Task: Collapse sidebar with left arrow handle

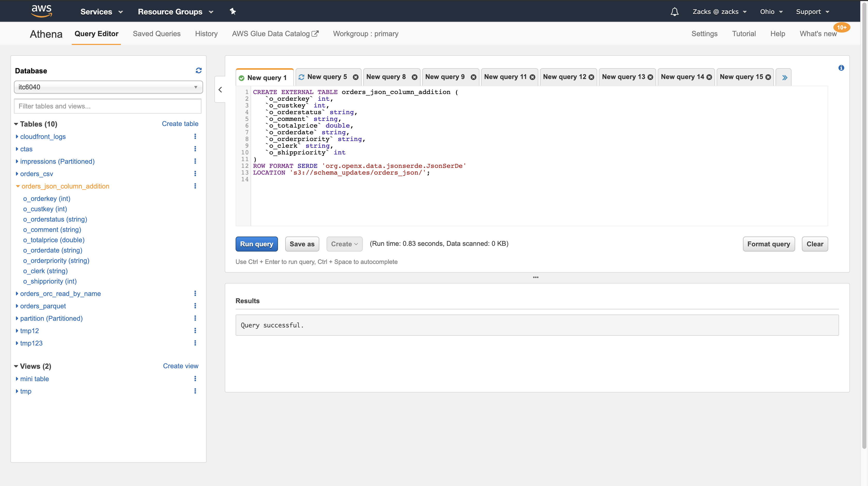Action: 220,90
